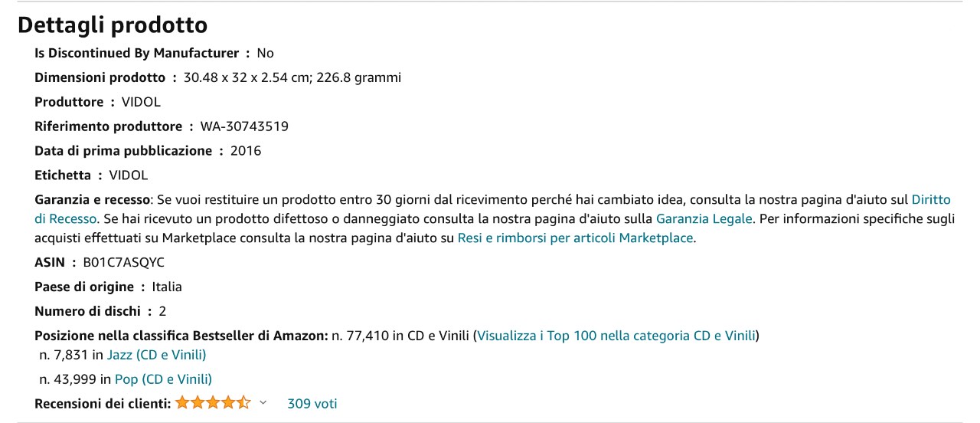Image resolution: width=980 pixels, height=423 pixels.
Task: Click the Etichetta value VIDOL
Action: pos(128,175)
